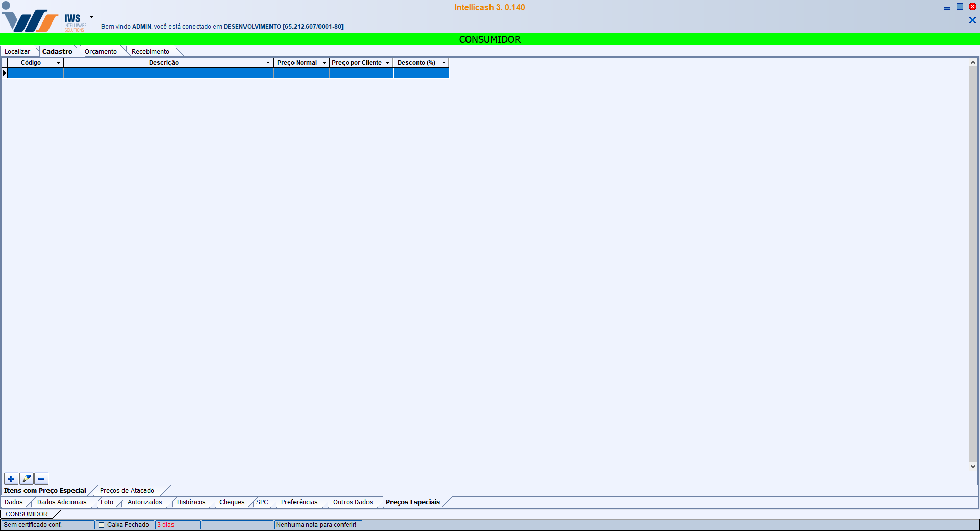Open the Preço Normal column dropdown
Image resolution: width=980 pixels, height=531 pixels.
(x=324, y=63)
